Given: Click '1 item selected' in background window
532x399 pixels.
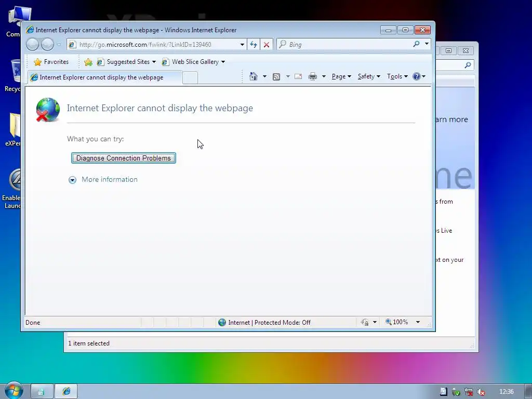Looking at the screenshot, I should [89, 343].
